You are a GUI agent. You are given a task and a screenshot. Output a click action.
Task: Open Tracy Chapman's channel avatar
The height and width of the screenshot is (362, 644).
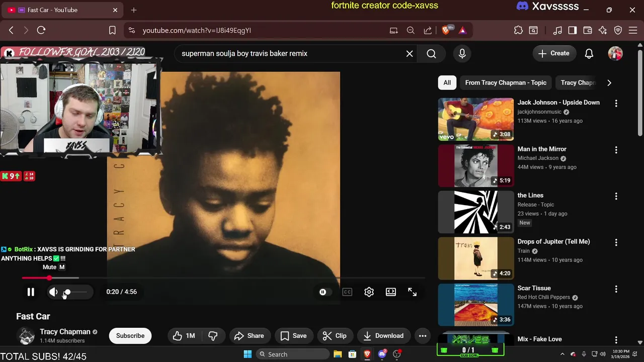coord(26,336)
